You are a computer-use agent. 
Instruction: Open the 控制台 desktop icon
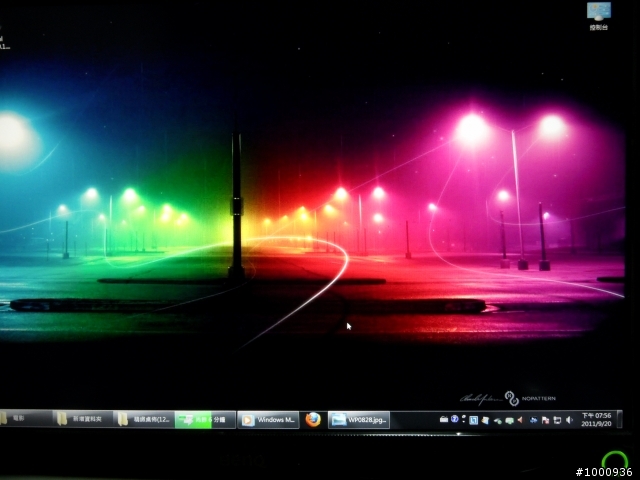(599, 16)
